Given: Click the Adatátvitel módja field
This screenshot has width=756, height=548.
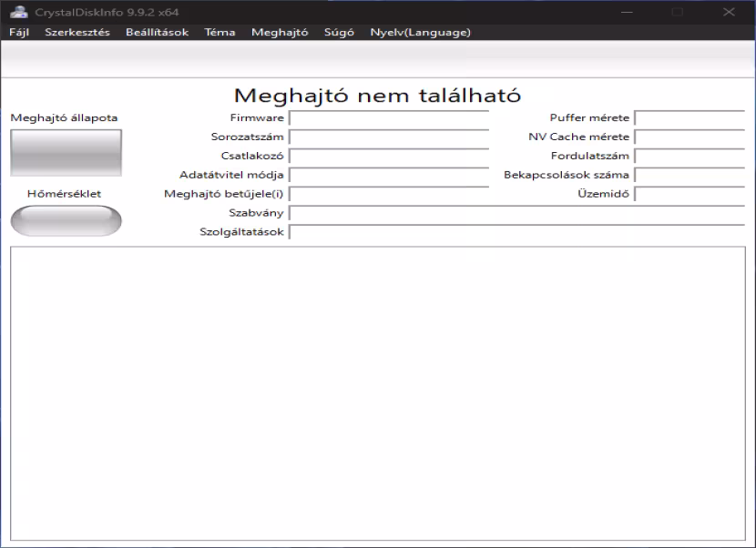Looking at the screenshot, I should [389, 175].
